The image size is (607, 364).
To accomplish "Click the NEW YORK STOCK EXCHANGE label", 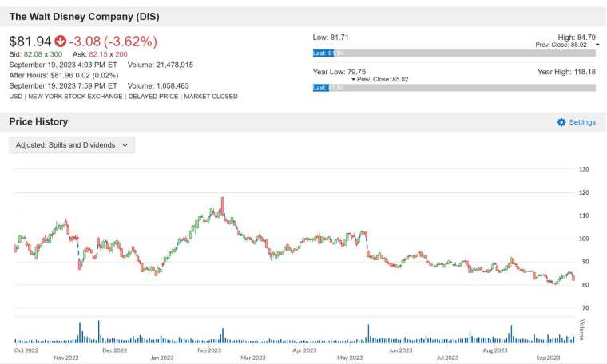I will click(75, 97).
